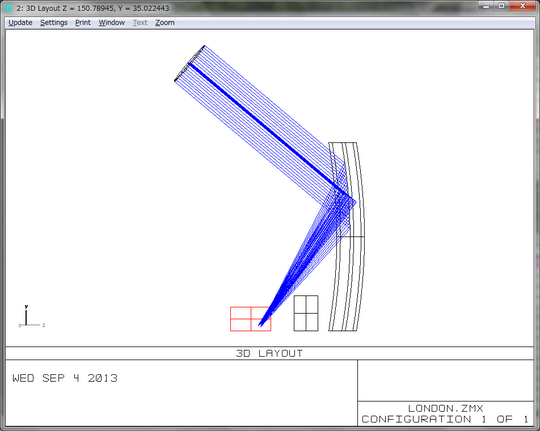Click the Y-Z axis orientation indicator

coord(31,316)
